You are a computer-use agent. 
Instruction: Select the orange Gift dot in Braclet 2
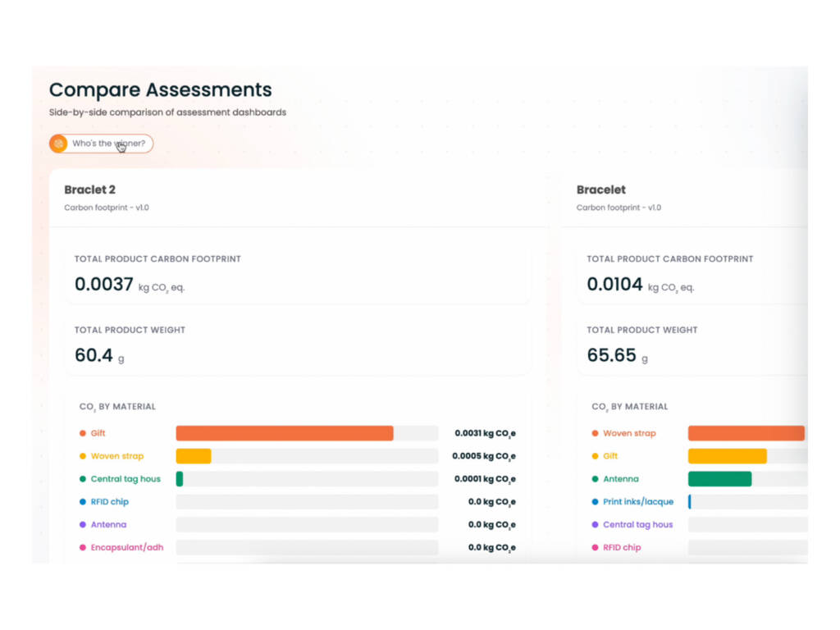click(x=83, y=433)
